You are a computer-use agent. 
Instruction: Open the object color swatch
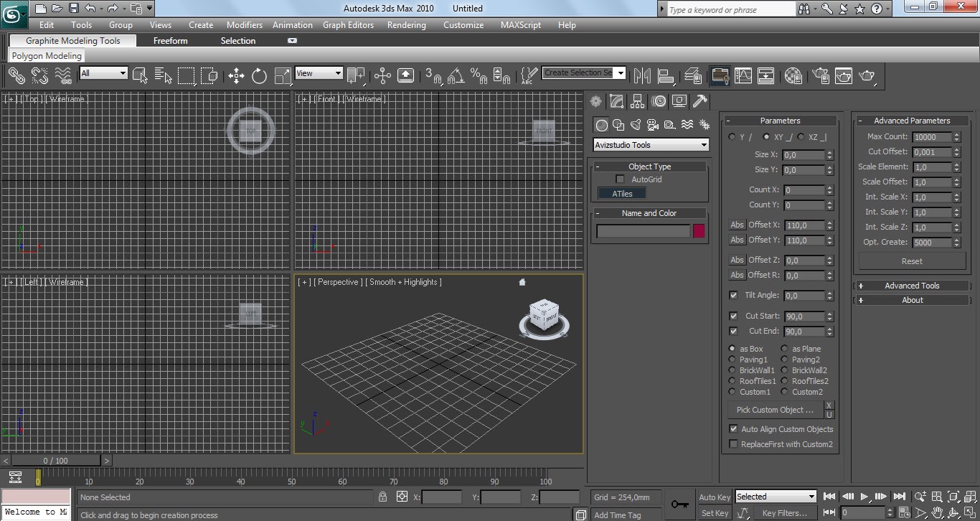click(698, 230)
